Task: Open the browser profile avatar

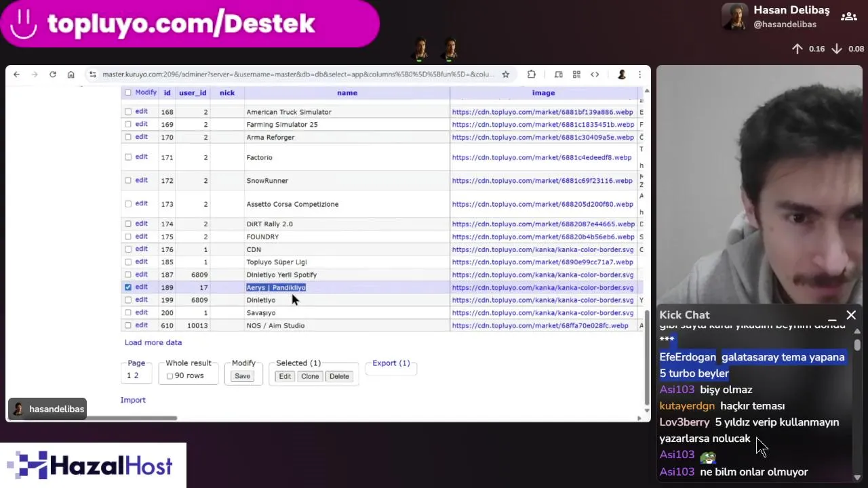Action: pyautogui.click(x=621, y=75)
